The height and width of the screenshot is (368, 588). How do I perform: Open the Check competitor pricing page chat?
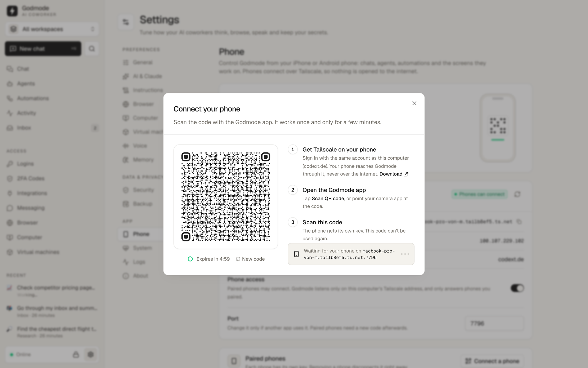point(52,291)
